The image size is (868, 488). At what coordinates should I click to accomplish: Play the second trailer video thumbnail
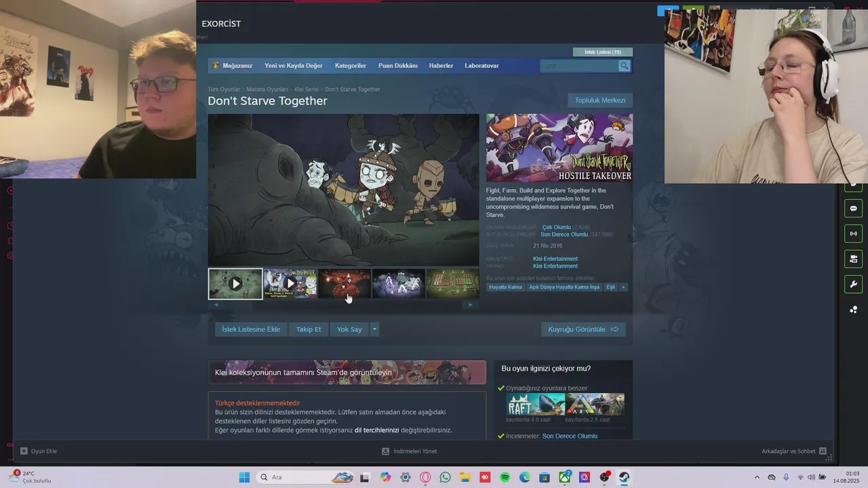click(290, 284)
